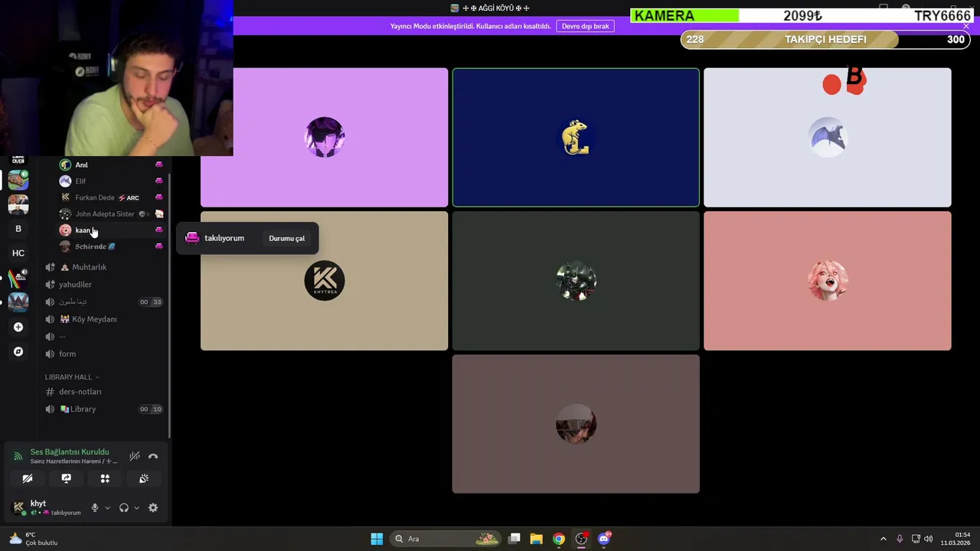The width and height of the screenshot is (980, 551).
Task: Click Ara search box on taskbar
Action: (x=446, y=539)
